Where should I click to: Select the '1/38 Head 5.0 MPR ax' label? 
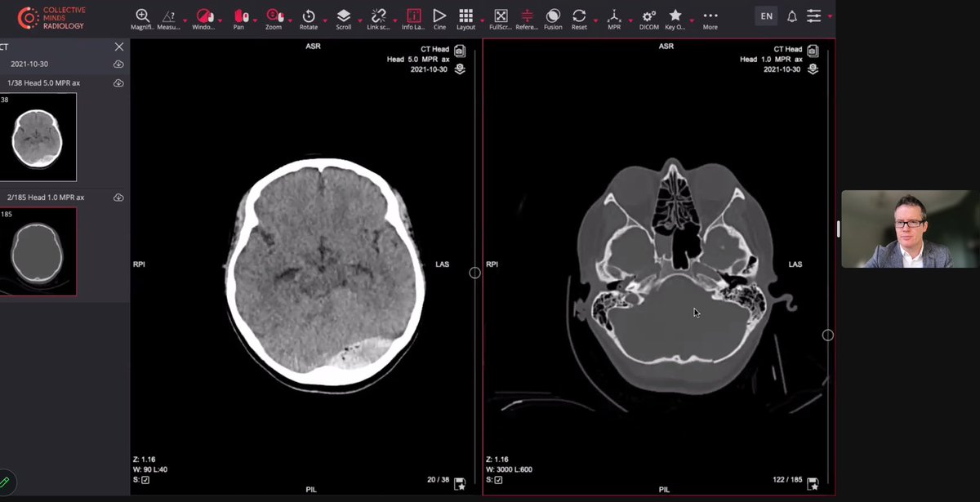pyautogui.click(x=43, y=83)
